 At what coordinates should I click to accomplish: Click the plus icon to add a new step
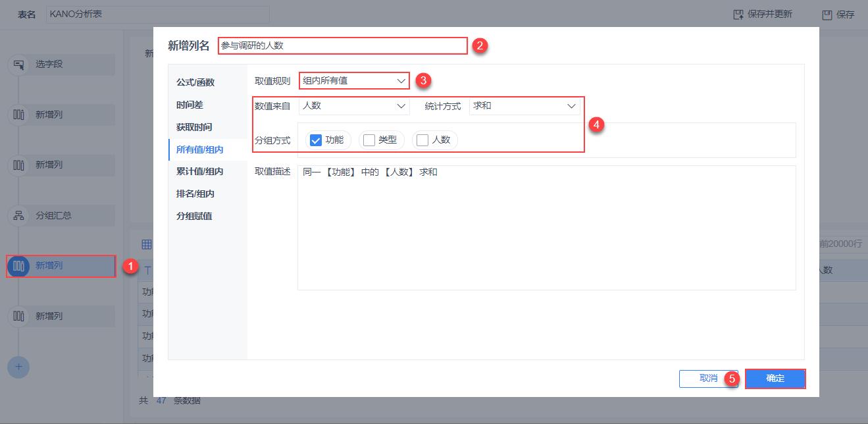pos(18,367)
